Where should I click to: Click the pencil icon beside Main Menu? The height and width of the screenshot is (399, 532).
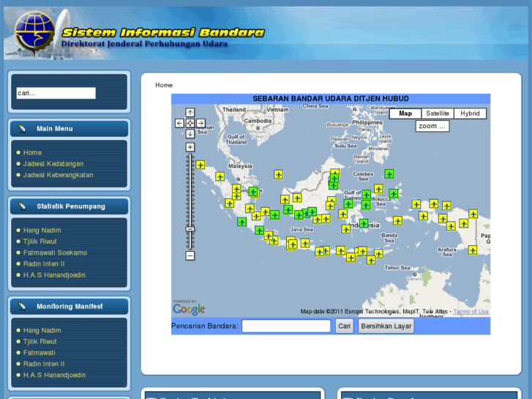pyautogui.click(x=22, y=129)
